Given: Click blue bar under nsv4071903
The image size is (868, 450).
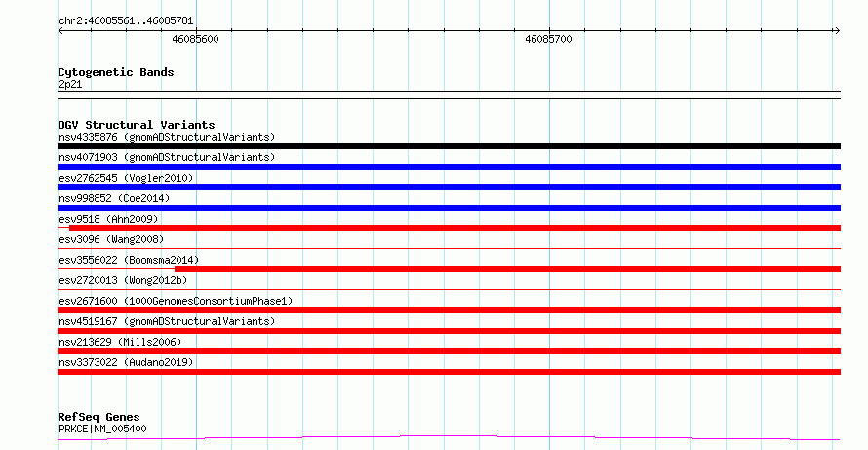Looking at the screenshot, I should coord(449,167).
